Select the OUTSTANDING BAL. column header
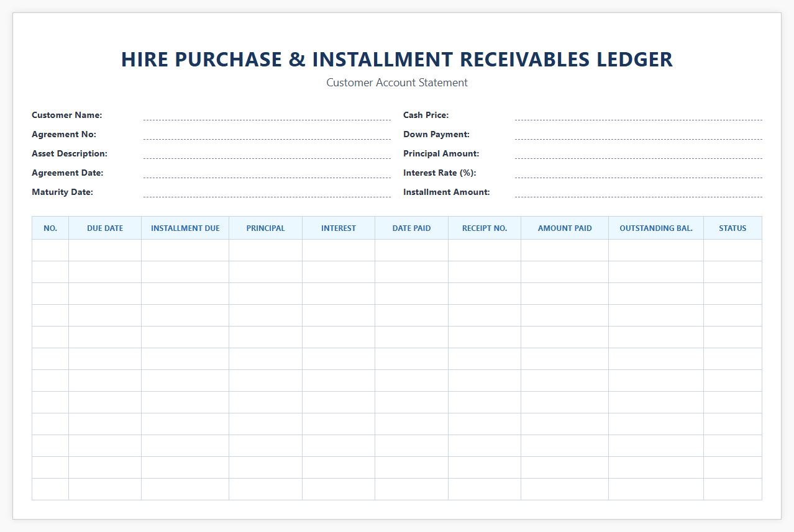The image size is (794, 532). 656,228
